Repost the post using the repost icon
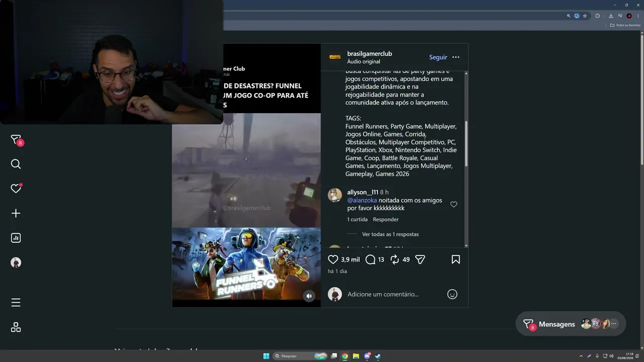The height and width of the screenshot is (362, 644). [x=395, y=259]
